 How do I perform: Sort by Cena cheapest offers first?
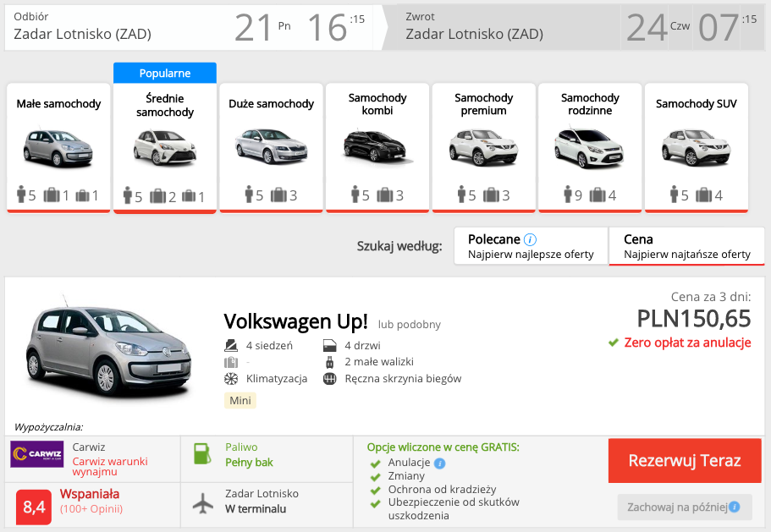686,246
